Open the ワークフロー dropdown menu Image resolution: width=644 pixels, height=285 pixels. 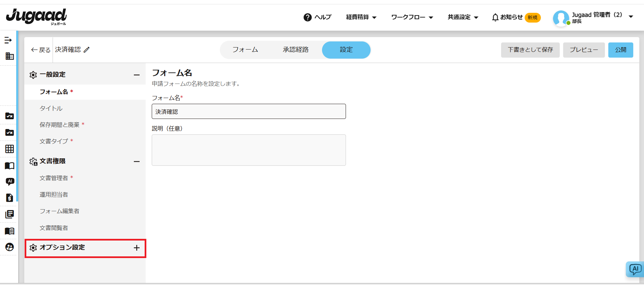(412, 17)
